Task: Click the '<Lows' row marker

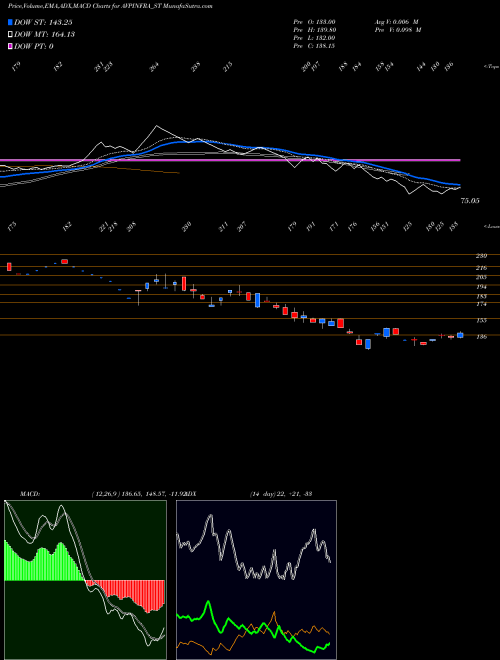Action: tap(491, 226)
